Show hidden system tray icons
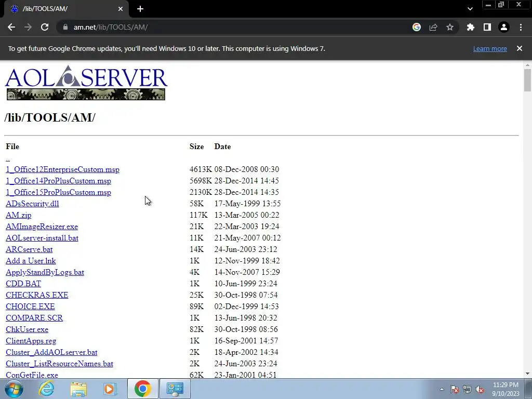 coord(442,389)
